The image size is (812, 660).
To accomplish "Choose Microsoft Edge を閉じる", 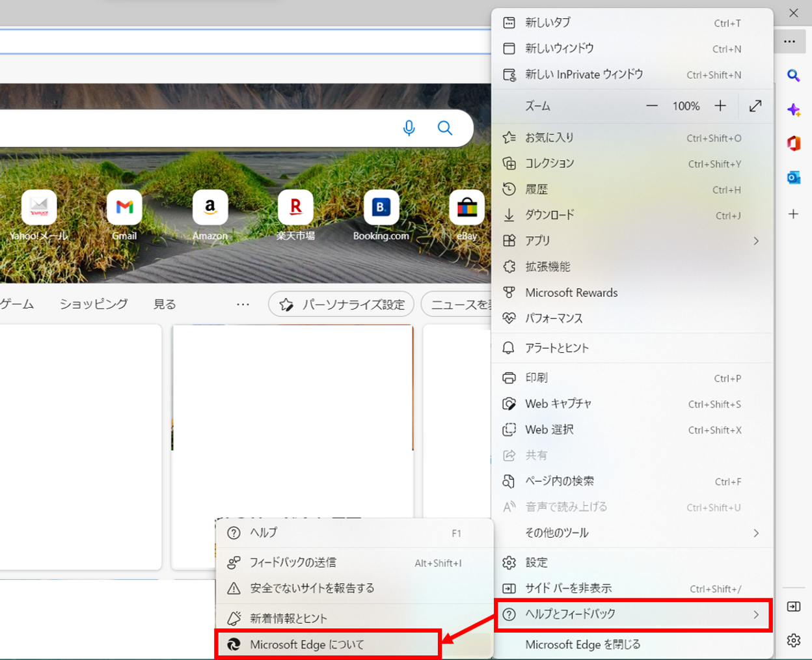I will (x=632, y=644).
